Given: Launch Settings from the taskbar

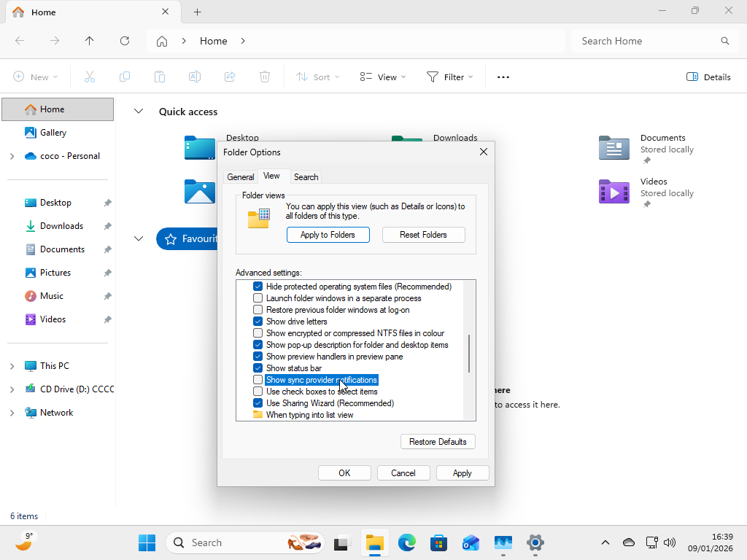Looking at the screenshot, I should (x=535, y=542).
